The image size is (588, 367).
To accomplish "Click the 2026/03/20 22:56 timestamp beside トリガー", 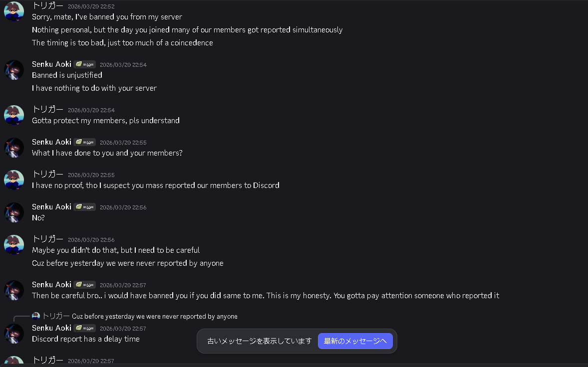I will click(x=91, y=240).
